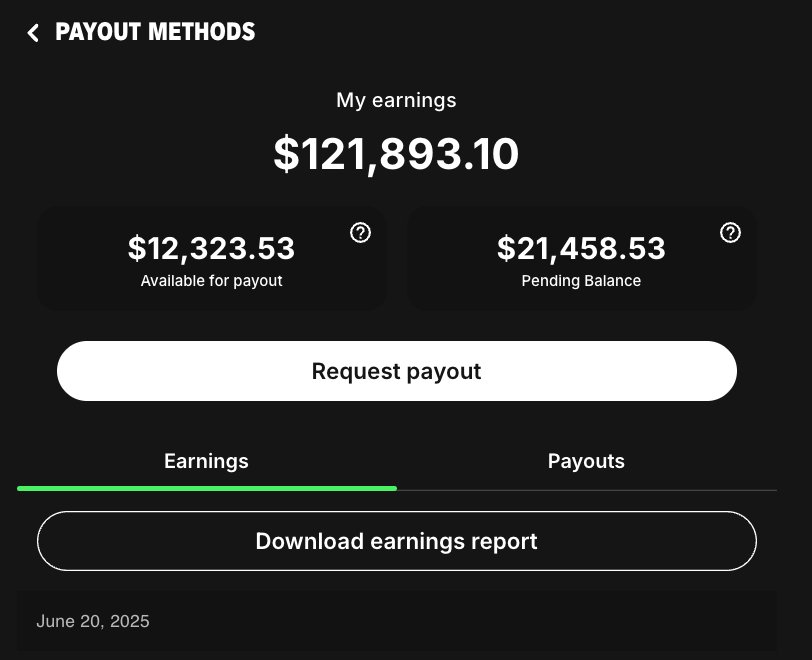Click the My earnings label
The height and width of the screenshot is (660, 812).
(397, 100)
